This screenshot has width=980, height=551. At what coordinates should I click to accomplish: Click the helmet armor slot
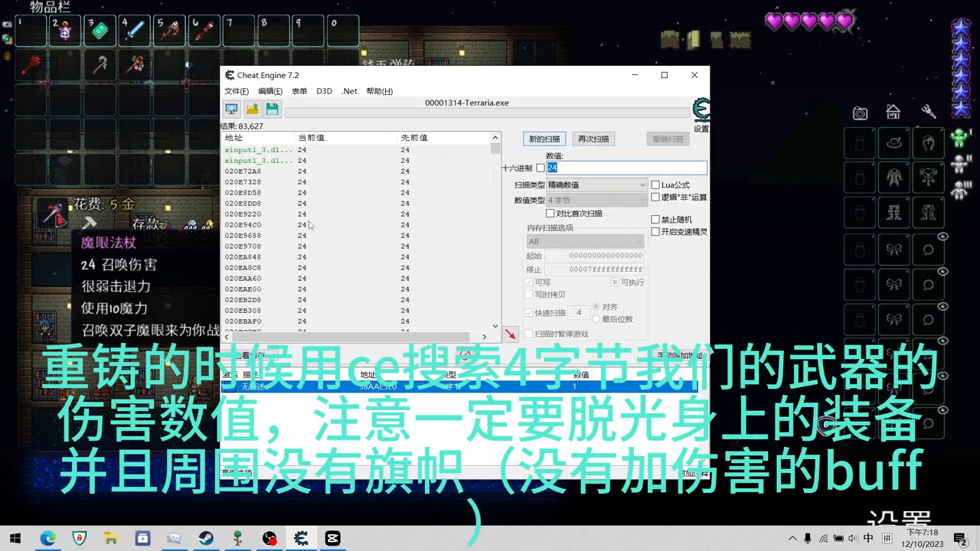[929, 142]
